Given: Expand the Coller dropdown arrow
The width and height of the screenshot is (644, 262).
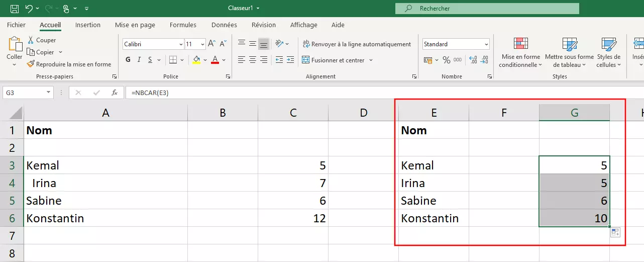Looking at the screenshot, I should 15,64.
